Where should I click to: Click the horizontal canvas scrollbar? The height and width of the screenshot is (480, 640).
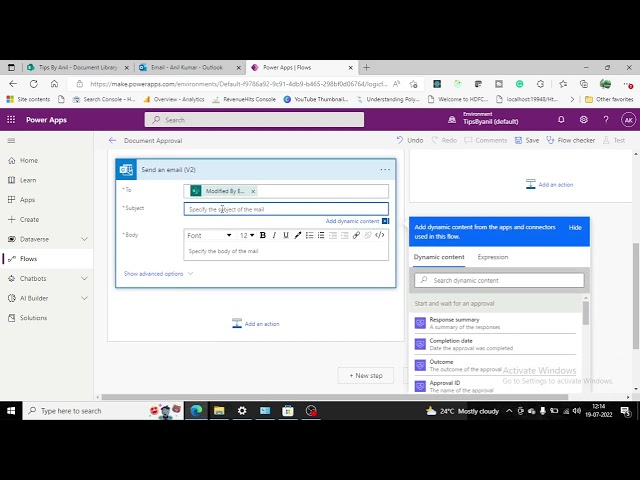[x=335, y=397]
